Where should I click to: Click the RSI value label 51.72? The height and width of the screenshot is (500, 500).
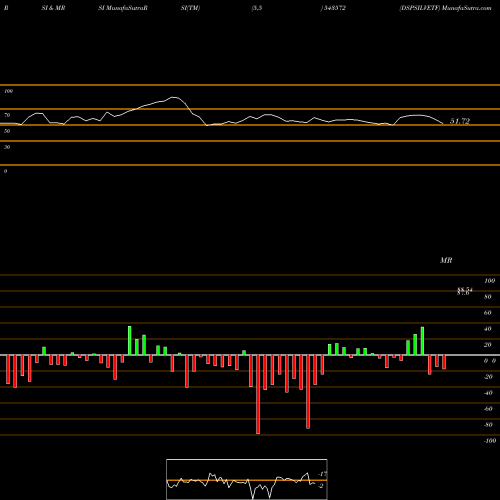[x=460, y=121]
